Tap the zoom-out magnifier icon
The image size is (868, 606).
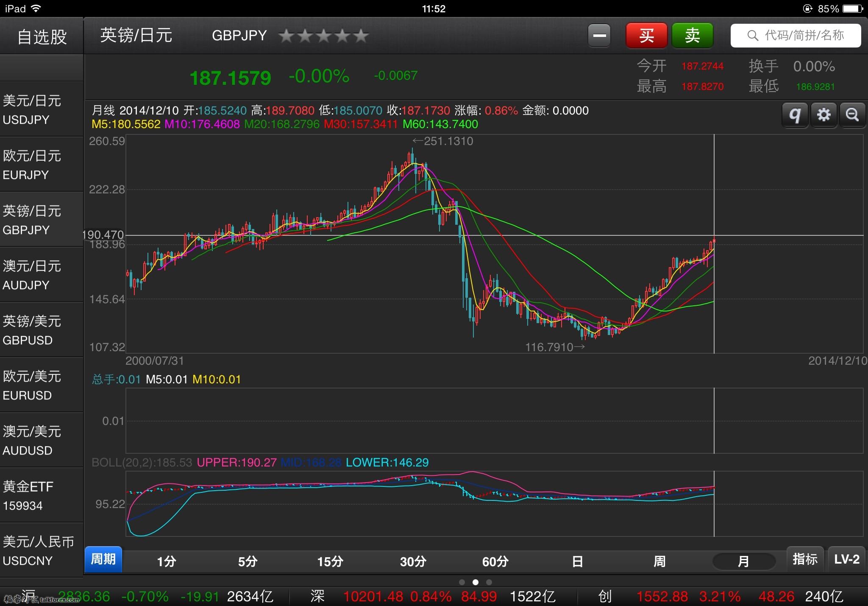point(852,115)
